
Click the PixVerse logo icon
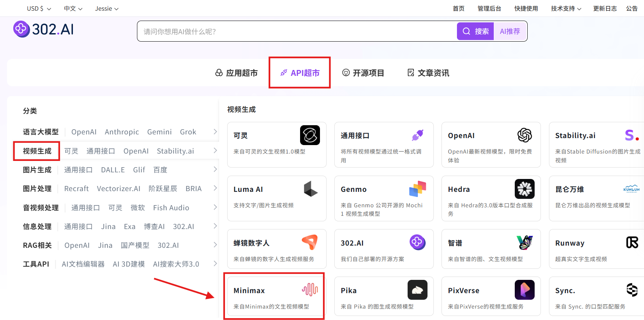click(x=525, y=290)
